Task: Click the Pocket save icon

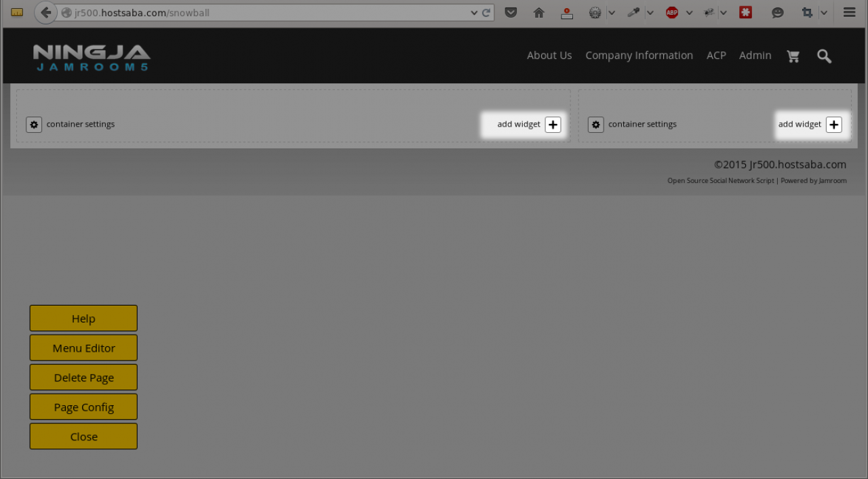Action: point(511,12)
